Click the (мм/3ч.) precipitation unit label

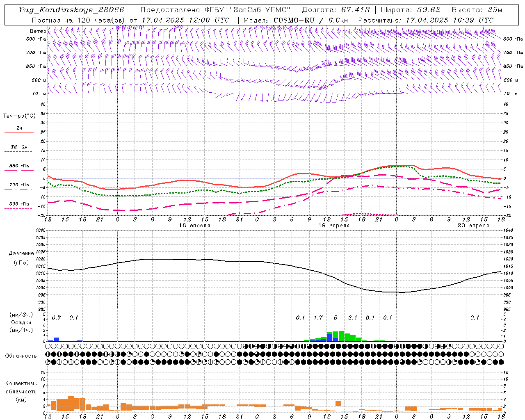(x=21, y=315)
